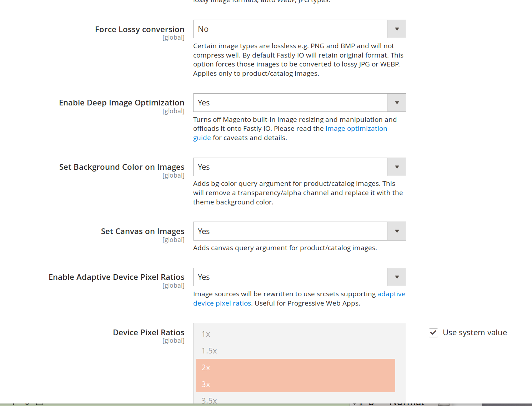The height and width of the screenshot is (406, 532).
Task: Click the Set Canvas on Images label
Action: coord(142,232)
